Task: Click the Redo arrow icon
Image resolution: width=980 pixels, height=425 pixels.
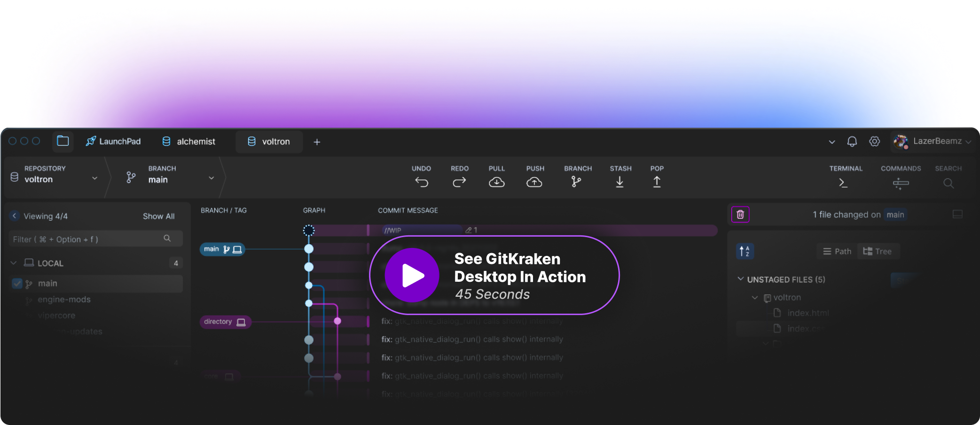Action: coord(459,182)
